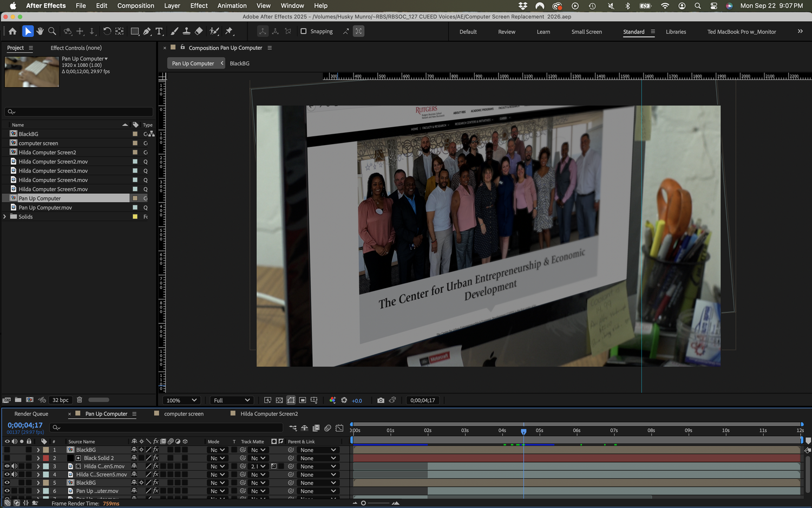Select the Horizontal Type tool

click(x=159, y=31)
